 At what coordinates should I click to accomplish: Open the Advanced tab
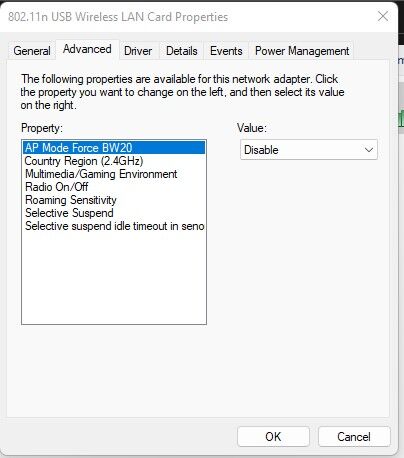(87, 49)
